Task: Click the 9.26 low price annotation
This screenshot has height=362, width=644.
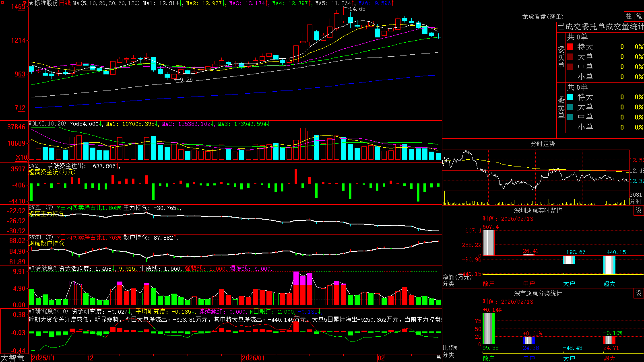Action: (186, 80)
